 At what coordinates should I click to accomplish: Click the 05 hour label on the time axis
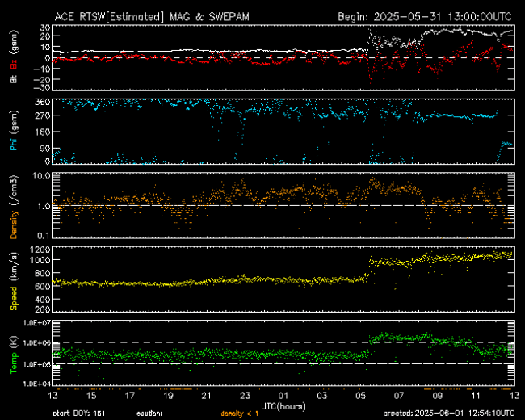click(x=360, y=396)
